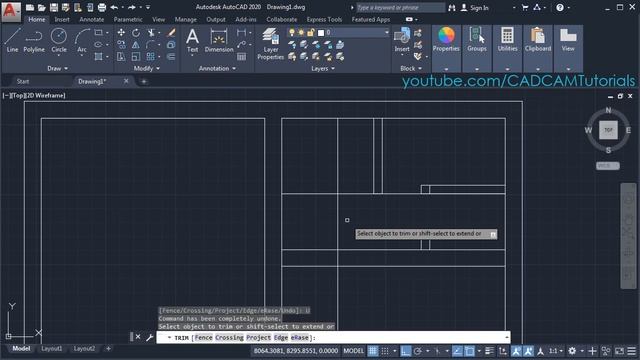Open Layer Properties manager
Viewport: 640px width, 360px height.
click(x=270, y=44)
